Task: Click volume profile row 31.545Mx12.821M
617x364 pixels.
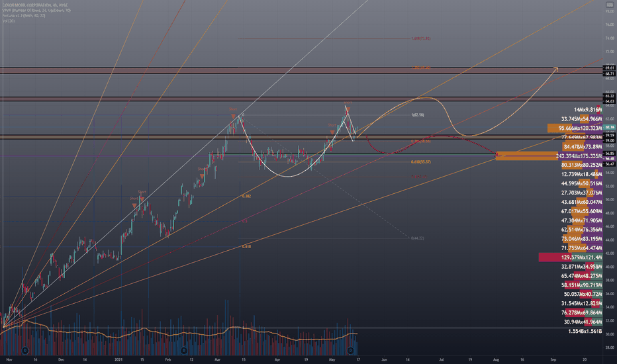Action: 582,303
